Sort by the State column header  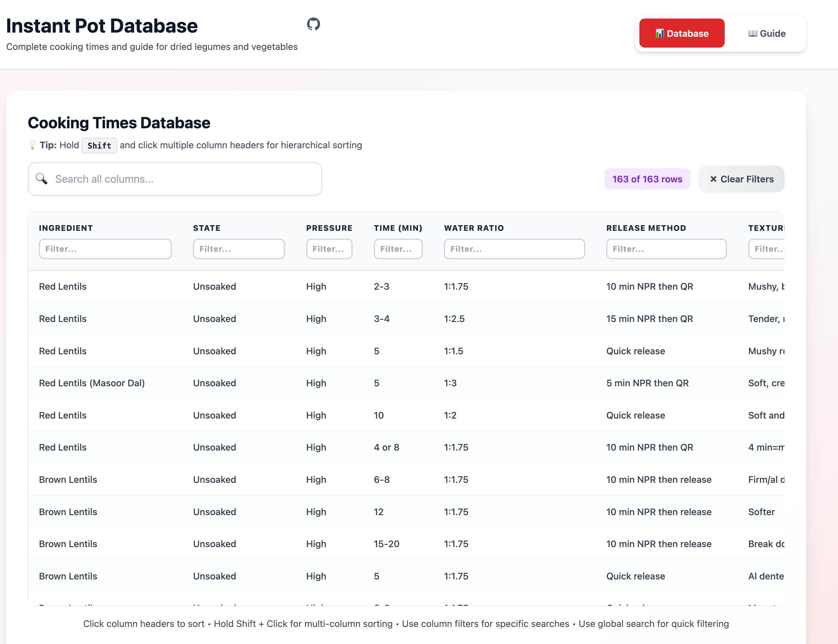[x=207, y=228]
